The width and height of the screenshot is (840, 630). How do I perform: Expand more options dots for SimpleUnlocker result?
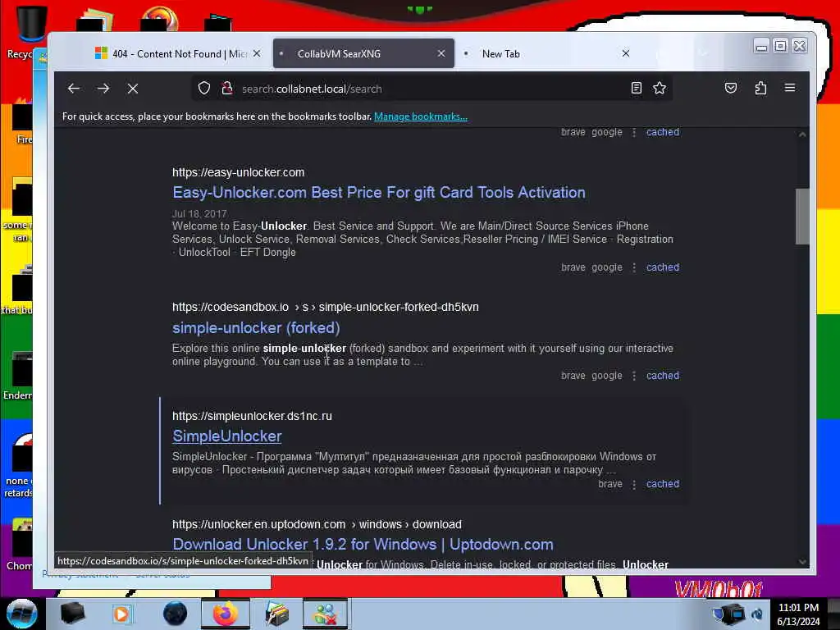[x=634, y=484]
